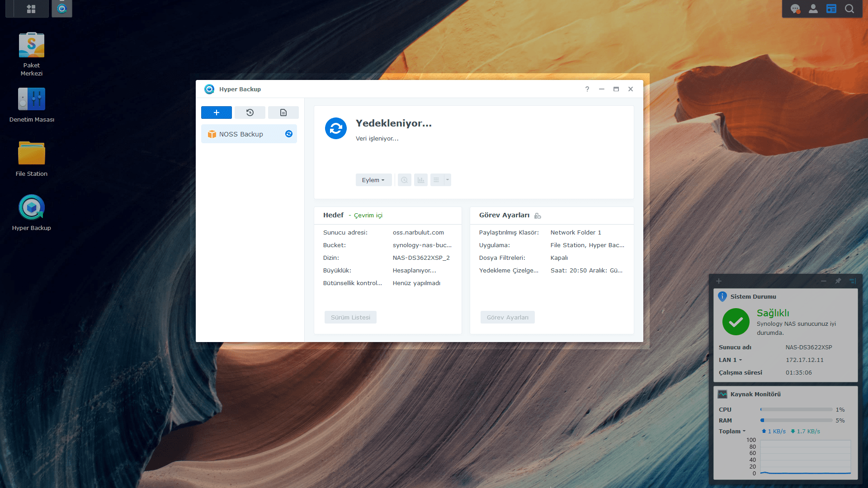Click the blue plus create backup button

pos(216,113)
